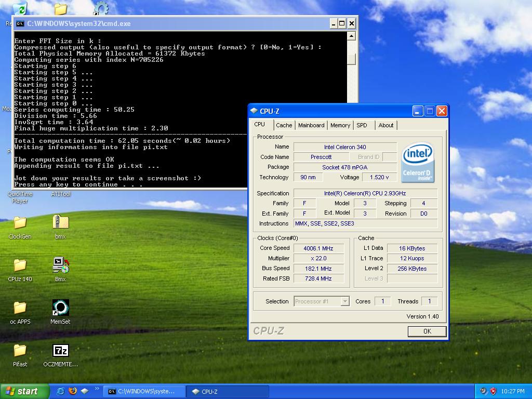Click the Level 2 value '256 KBytes'

[x=412, y=269]
